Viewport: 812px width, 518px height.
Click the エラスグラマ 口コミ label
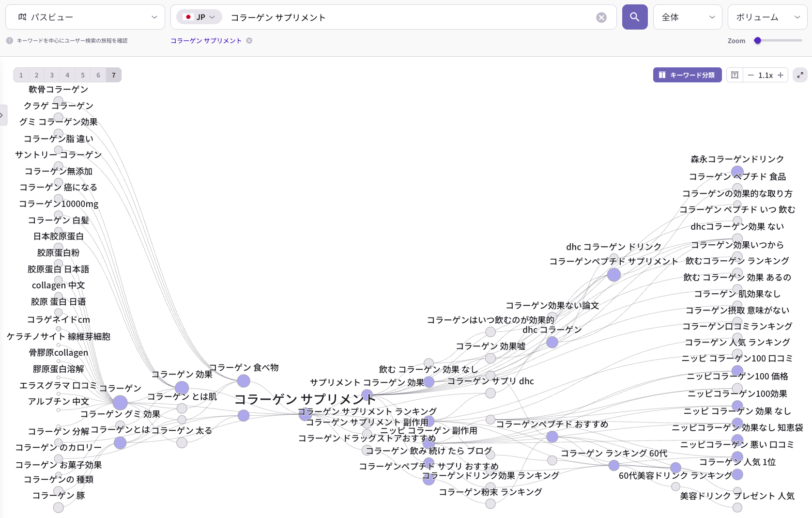tap(58, 386)
